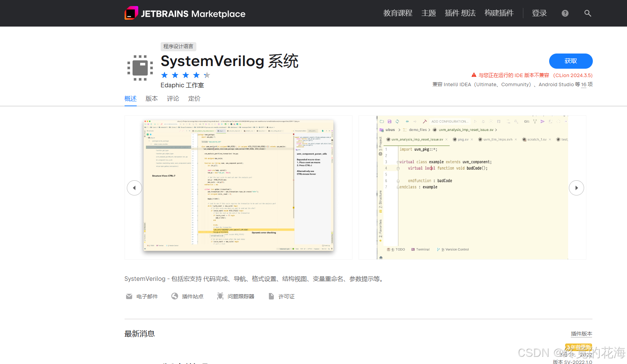Click the 程序设计语言 category tag
The height and width of the screenshot is (364, 627).
(x=178, y=46)
